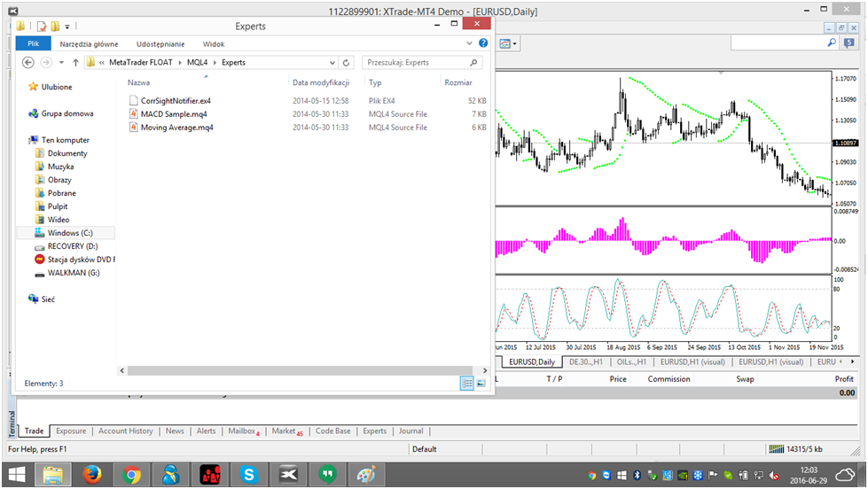The image size is (868, 489).
Task: Select the CorrSightNotifier.ex4 file icon
Action: 134,101
